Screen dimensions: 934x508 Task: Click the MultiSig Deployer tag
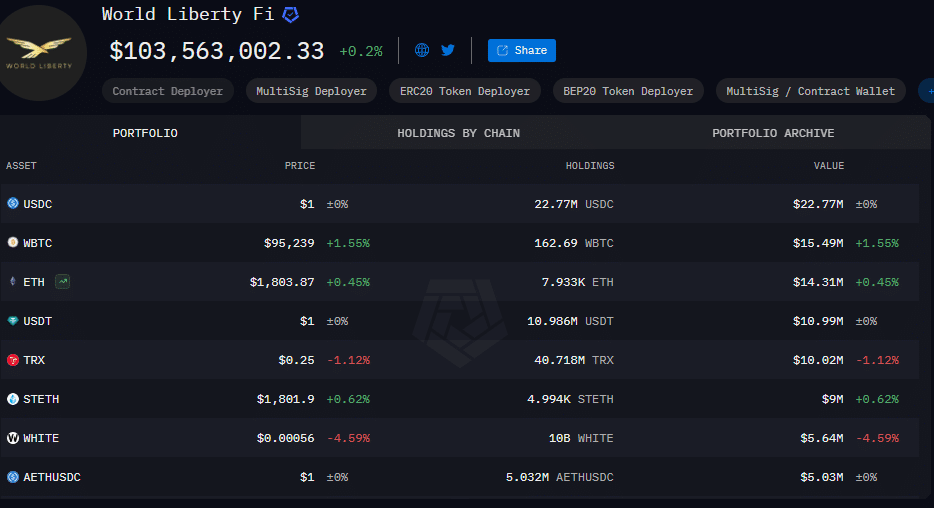click(312, 91)
